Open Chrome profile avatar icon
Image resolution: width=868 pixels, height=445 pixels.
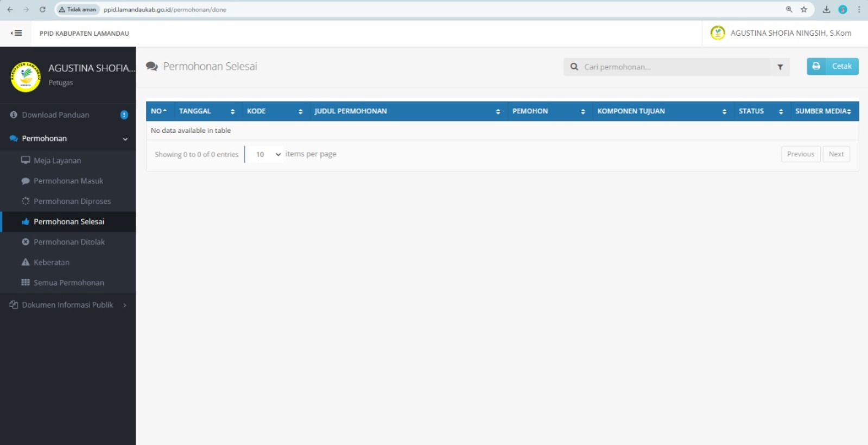tap(842, 9)
